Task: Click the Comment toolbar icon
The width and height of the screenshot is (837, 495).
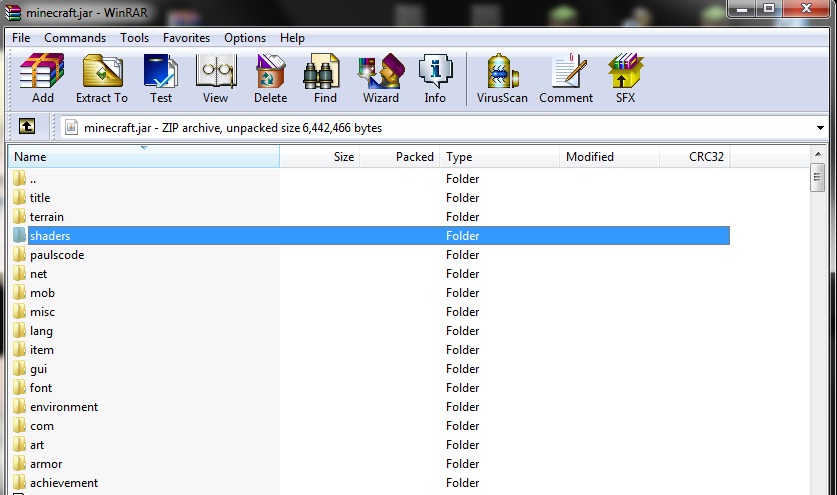Action: (x=569, y=71)
